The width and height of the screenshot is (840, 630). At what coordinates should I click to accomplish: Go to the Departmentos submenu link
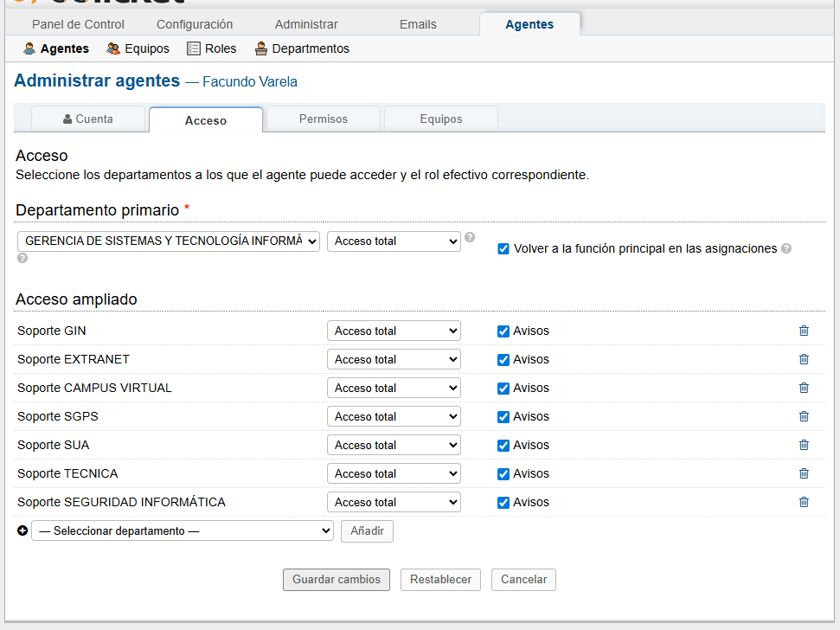[x=302, y=49]
